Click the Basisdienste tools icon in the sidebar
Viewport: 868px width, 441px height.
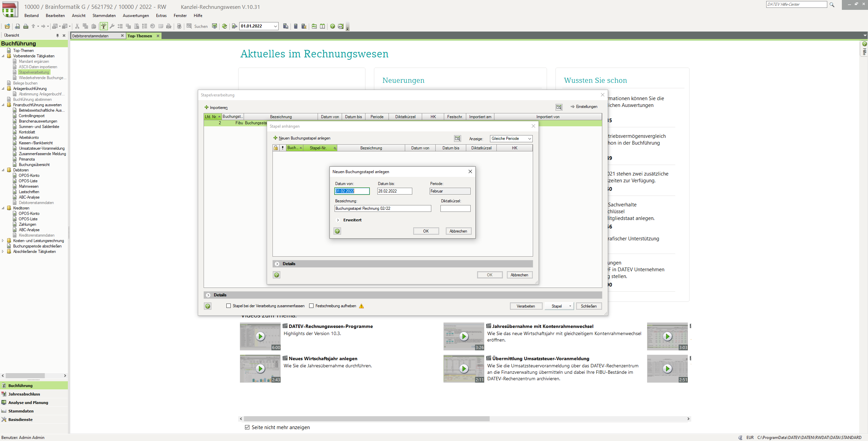4,420
